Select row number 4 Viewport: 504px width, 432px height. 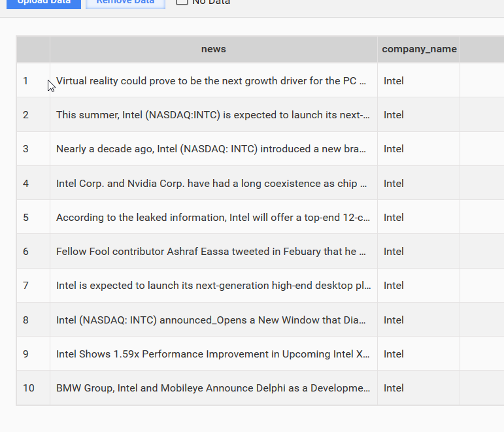point(33,183)
